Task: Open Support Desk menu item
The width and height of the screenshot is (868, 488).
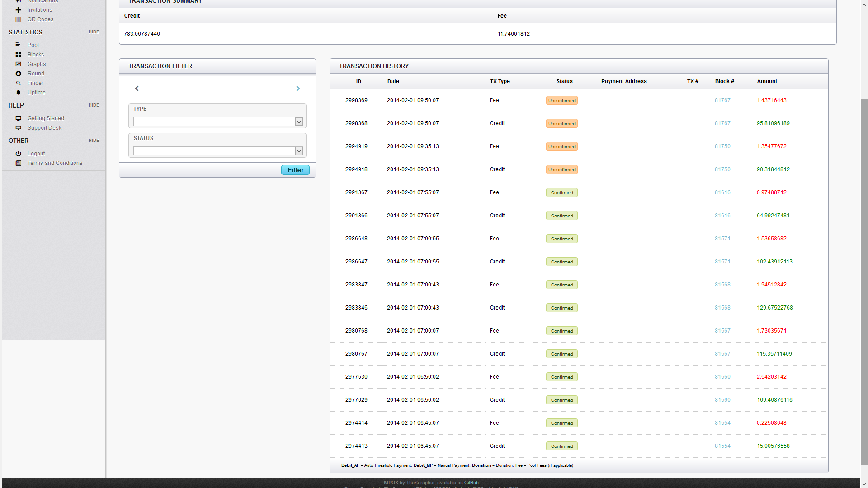Action: point(44,128)
